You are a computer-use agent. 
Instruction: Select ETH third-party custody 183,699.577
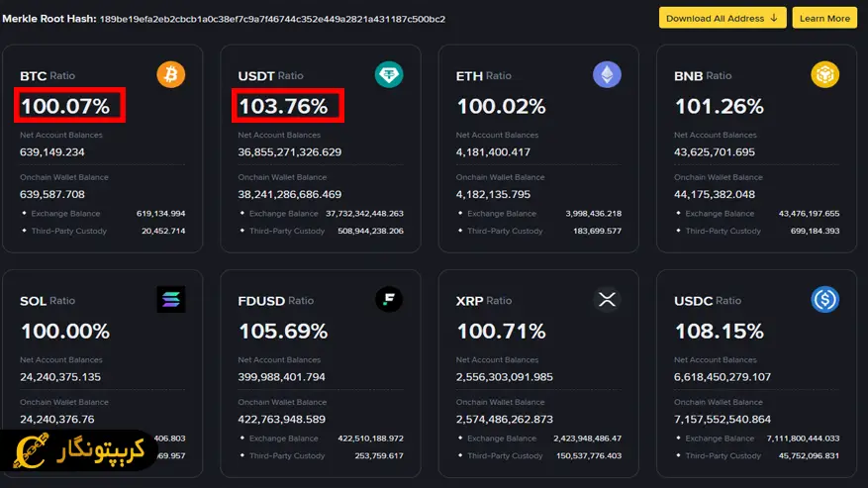(x=597, y=231)
